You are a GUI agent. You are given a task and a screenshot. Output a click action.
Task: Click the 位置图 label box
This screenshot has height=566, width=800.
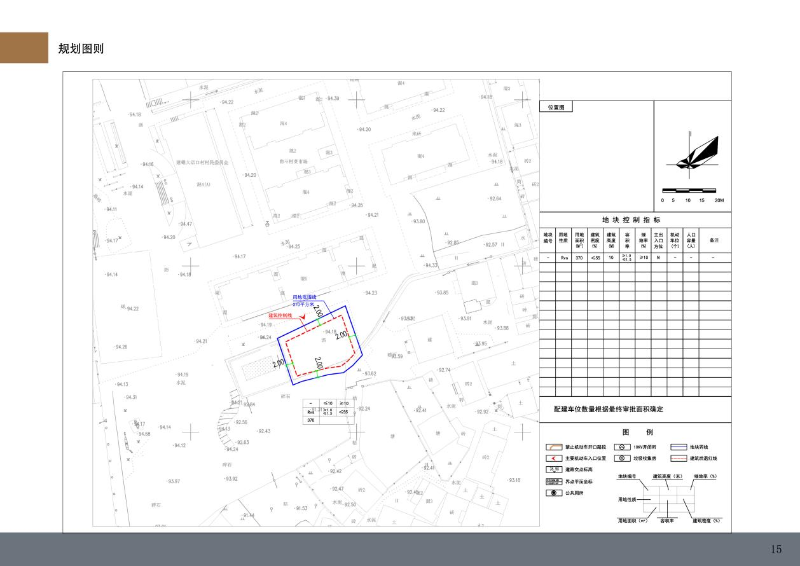click(556, 106)
